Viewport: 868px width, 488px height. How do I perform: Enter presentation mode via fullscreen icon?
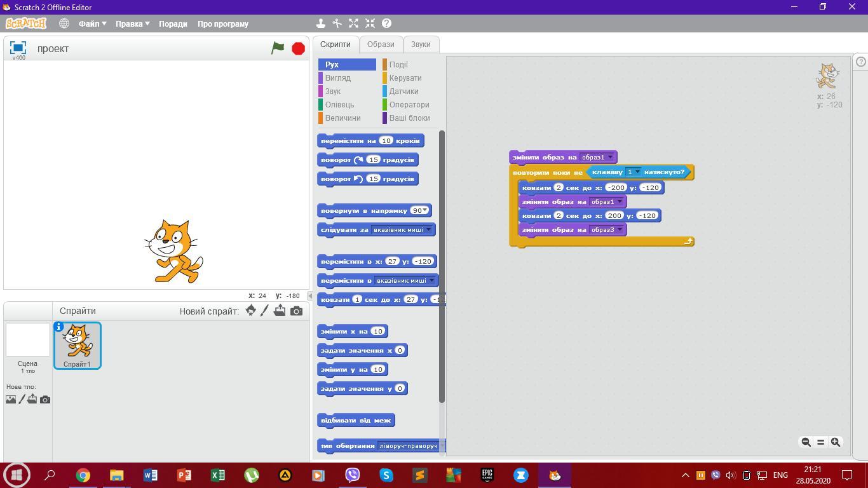18,48
